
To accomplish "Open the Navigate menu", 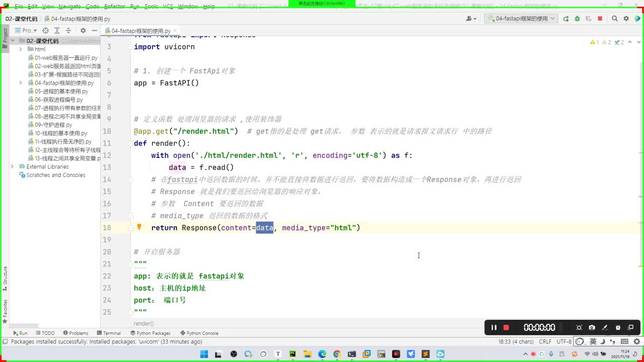I will pos(69,7).
